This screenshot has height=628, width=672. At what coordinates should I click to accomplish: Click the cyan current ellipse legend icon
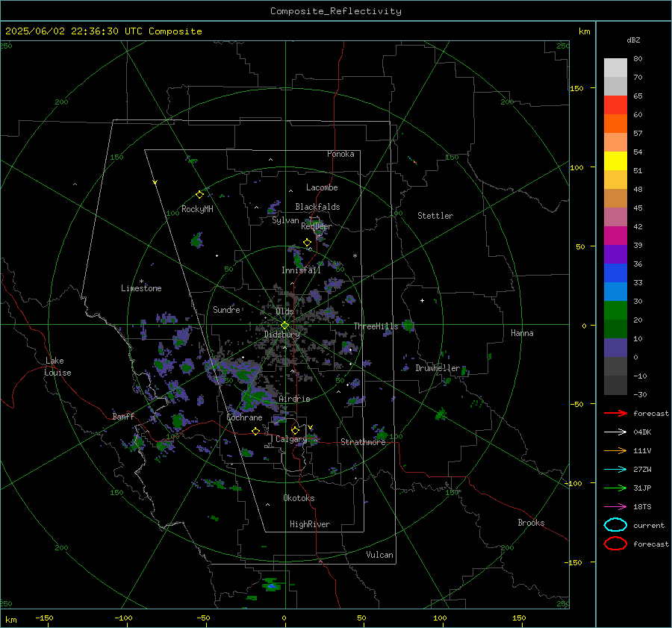pyautogui.click(x=615, y=525)
